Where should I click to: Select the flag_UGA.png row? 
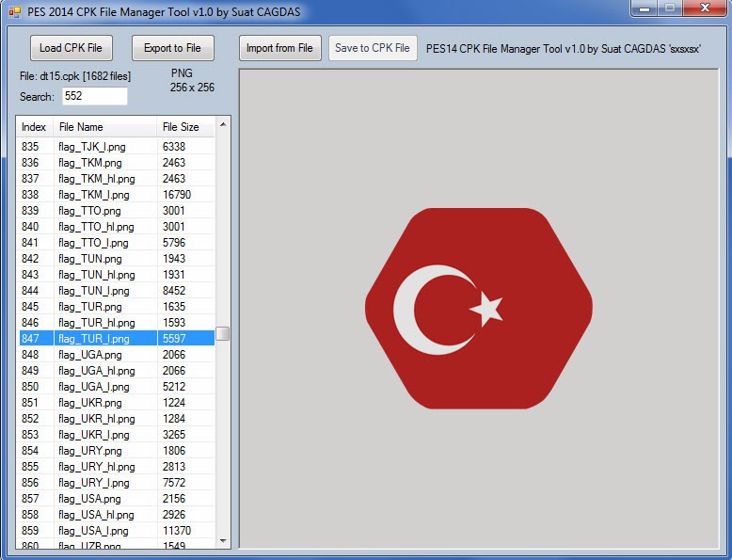[117, 355]
